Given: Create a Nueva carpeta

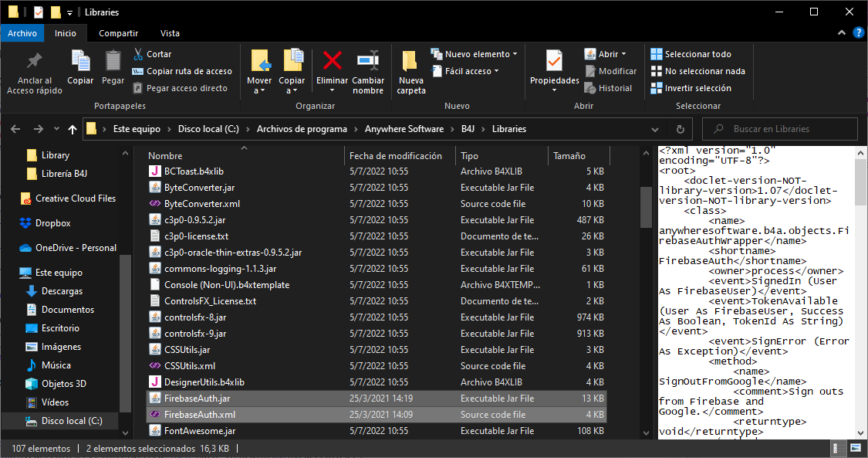Looking at the screenshot, I should pyautogui.click(x=410, y=72).
